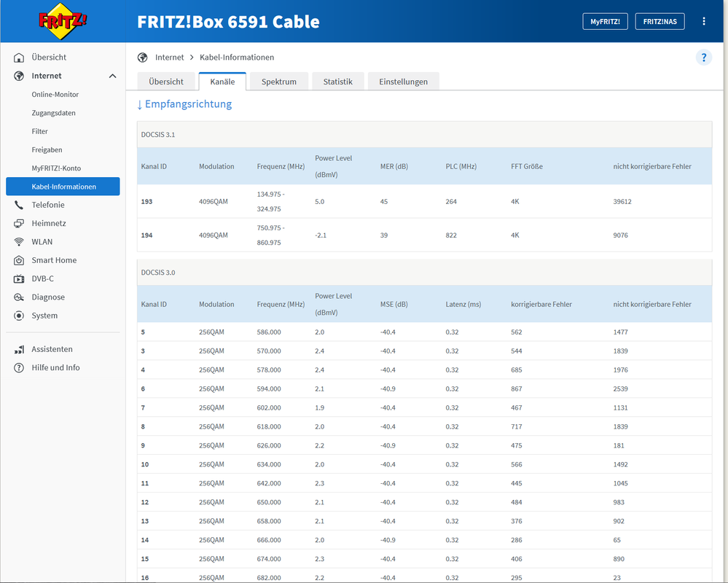Click the Telefonie phone icon
728x583 pixels.
pyautogui.click(x=19, y=205)
